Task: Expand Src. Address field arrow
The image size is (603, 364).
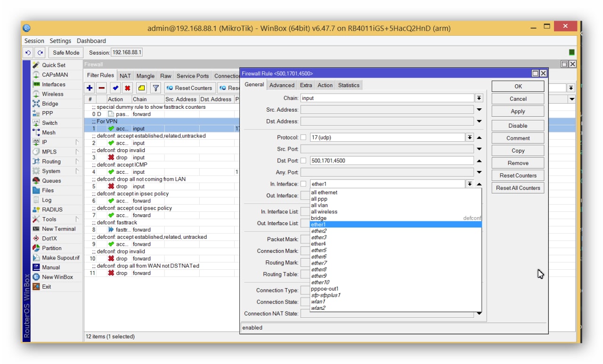Action: 479,110
